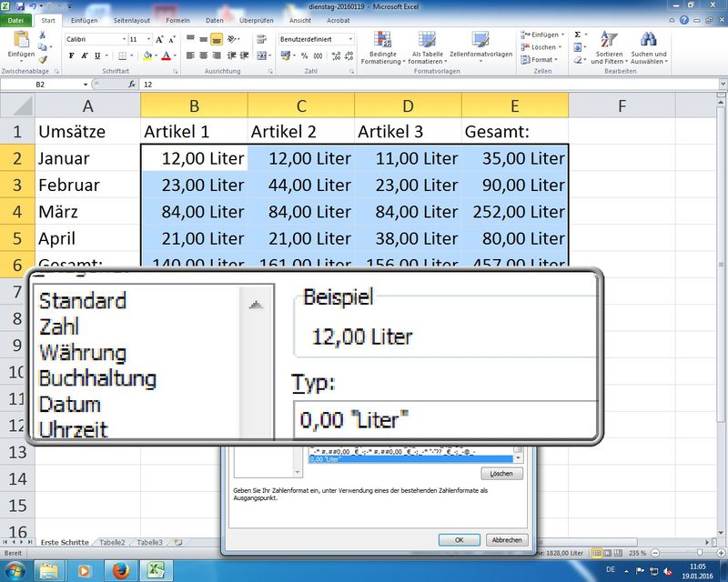Click the Einfügen paste icon
The height and width of the screenshot is (582, 728).
click(x=21, y=41)
